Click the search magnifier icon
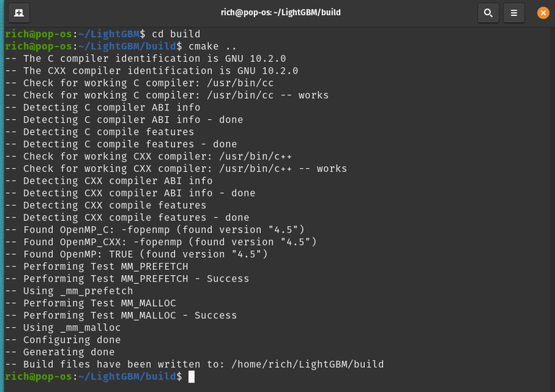 tap(489, 12)
